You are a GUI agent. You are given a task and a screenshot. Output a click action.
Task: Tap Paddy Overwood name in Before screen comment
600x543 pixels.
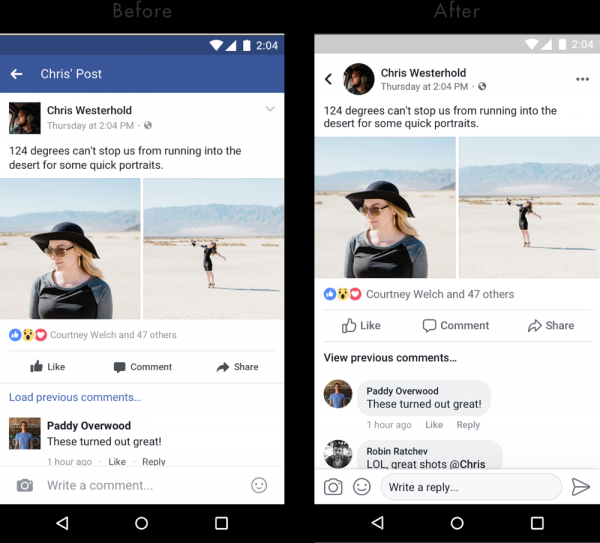pyautogui.click(x=89, y=426)
